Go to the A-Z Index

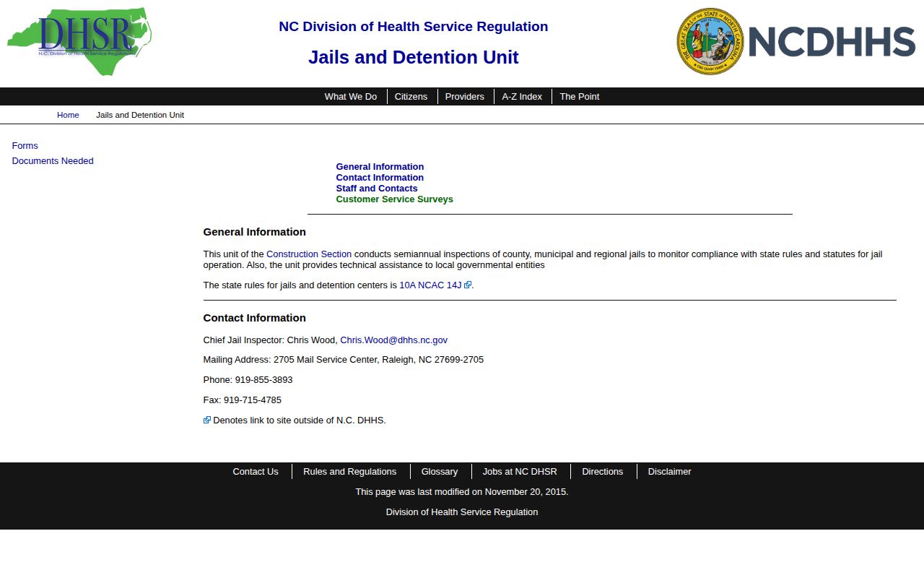(522, 97)
